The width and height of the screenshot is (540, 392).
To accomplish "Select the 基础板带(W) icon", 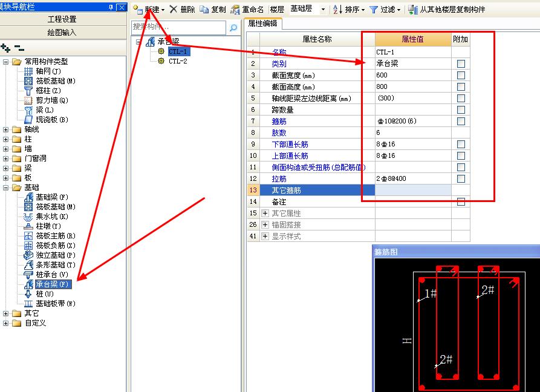I will point(28,304).
